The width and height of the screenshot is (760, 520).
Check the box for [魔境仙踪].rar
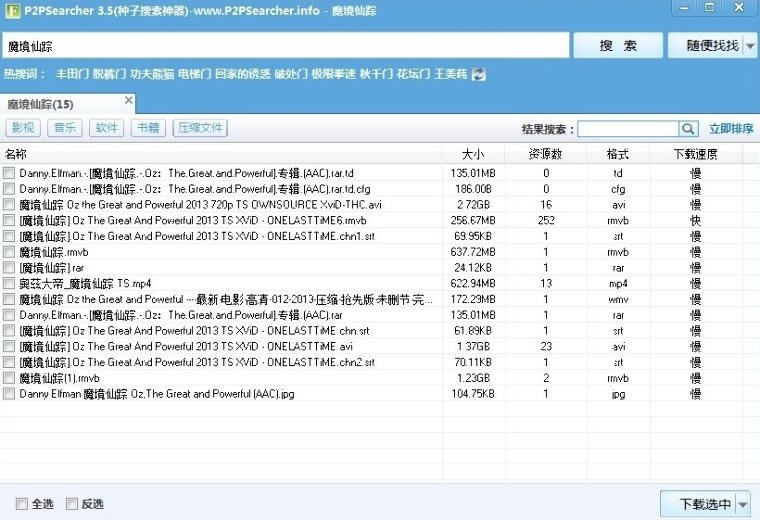click(9, 268)
